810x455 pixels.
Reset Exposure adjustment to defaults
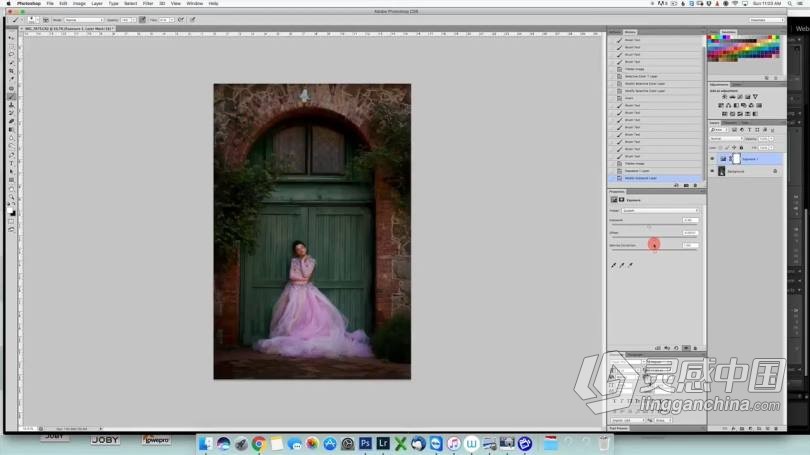(676, 348)
